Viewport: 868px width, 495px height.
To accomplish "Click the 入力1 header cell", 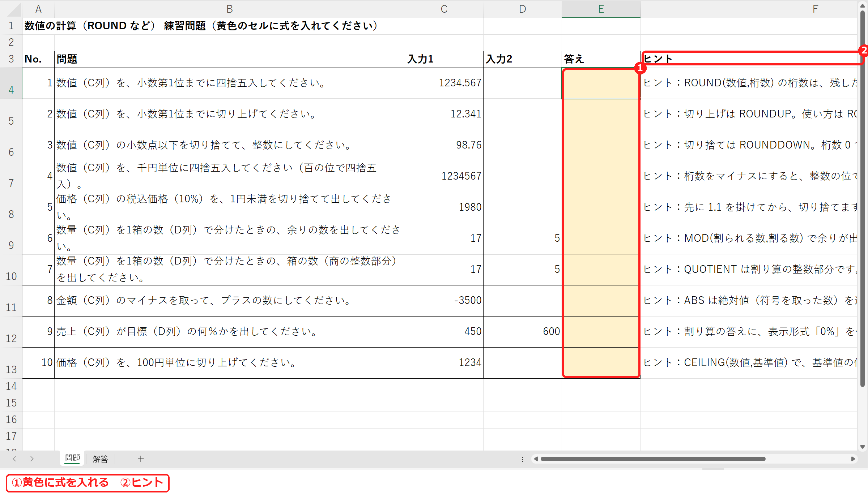I will (x=444, y=59).
